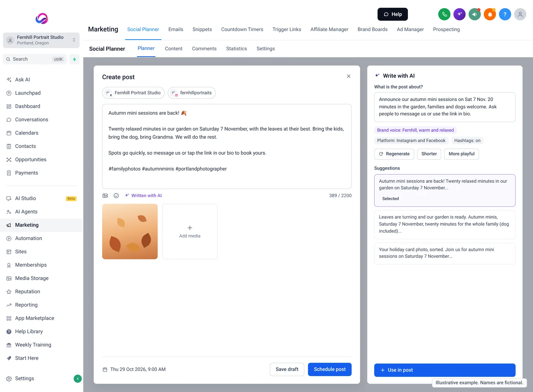This screenshot has height=392, width=533.
Task: Toggle the Fernhill Portrait Studio Facebook account chip
Action: 133,93
